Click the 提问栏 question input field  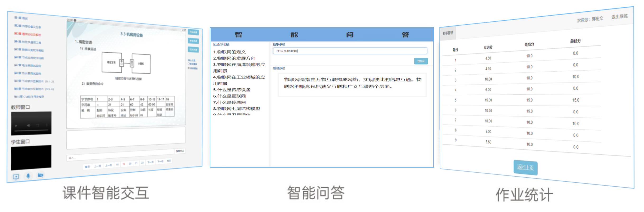coord(350,51)
